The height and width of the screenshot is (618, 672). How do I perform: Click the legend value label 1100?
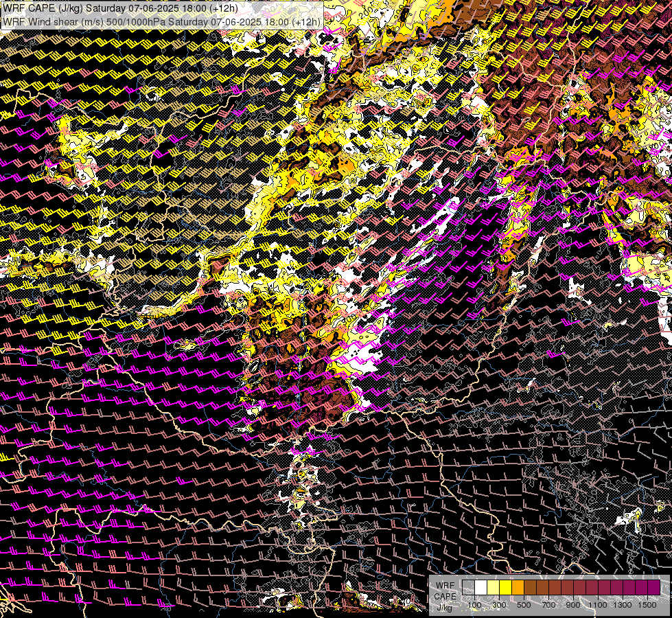click(x=598, y=605)
